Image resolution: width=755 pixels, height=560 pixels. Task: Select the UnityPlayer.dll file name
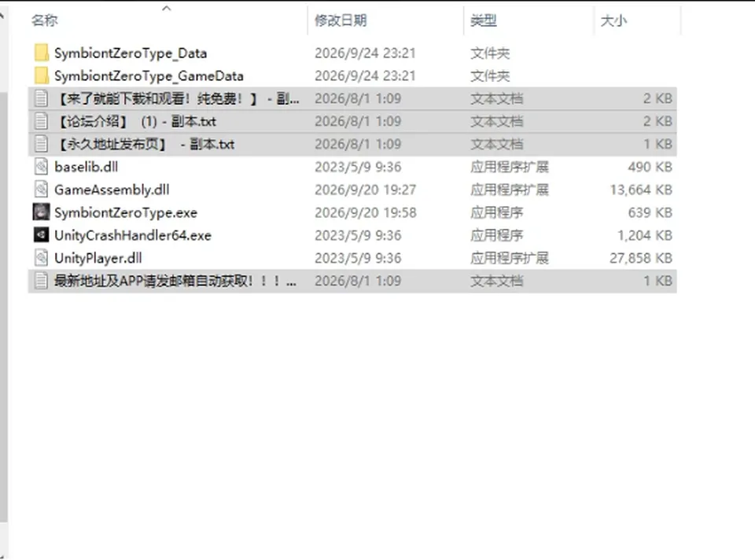pos(98,258)
